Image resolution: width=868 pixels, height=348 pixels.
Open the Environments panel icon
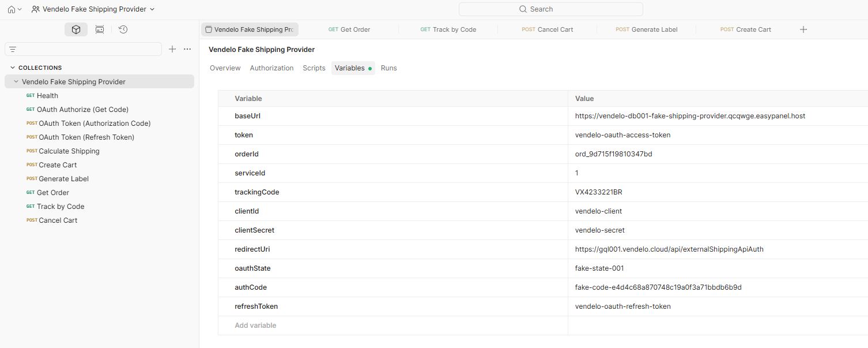tap(99, 29)
